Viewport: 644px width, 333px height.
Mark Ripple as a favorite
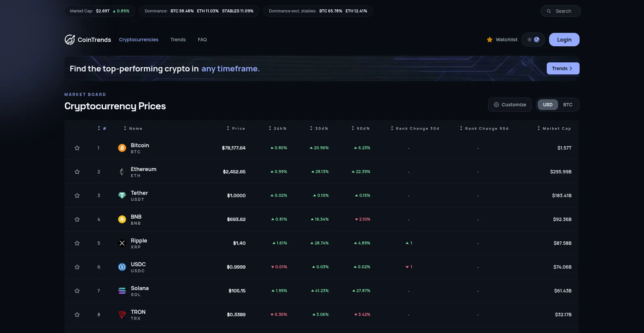coord(77,243)
